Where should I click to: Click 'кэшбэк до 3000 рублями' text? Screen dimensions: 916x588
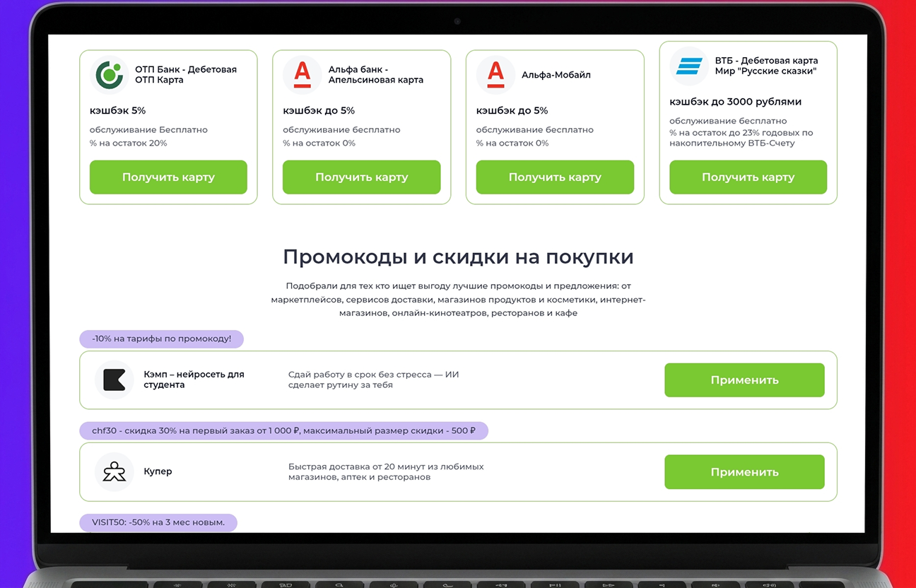coord(736,102)
